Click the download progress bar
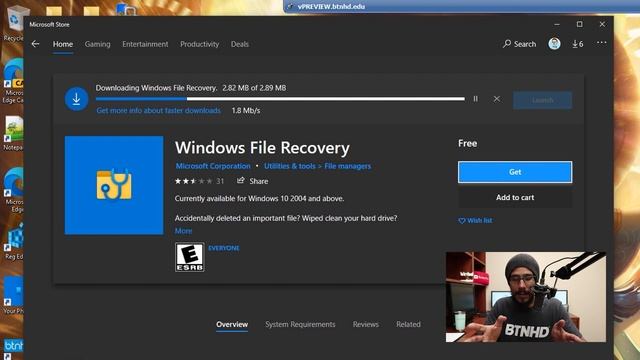Viewport: 640px width, 360px height. (280, 99)
